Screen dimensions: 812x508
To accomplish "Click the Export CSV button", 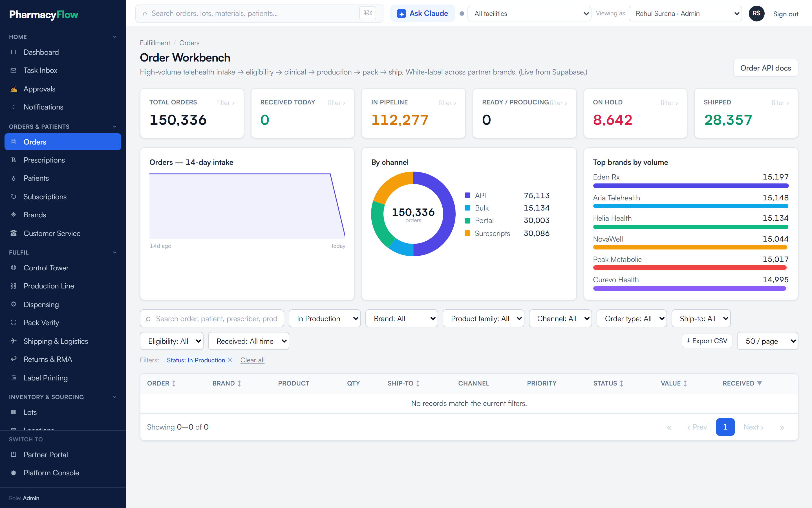I will (x=707, y=341).
